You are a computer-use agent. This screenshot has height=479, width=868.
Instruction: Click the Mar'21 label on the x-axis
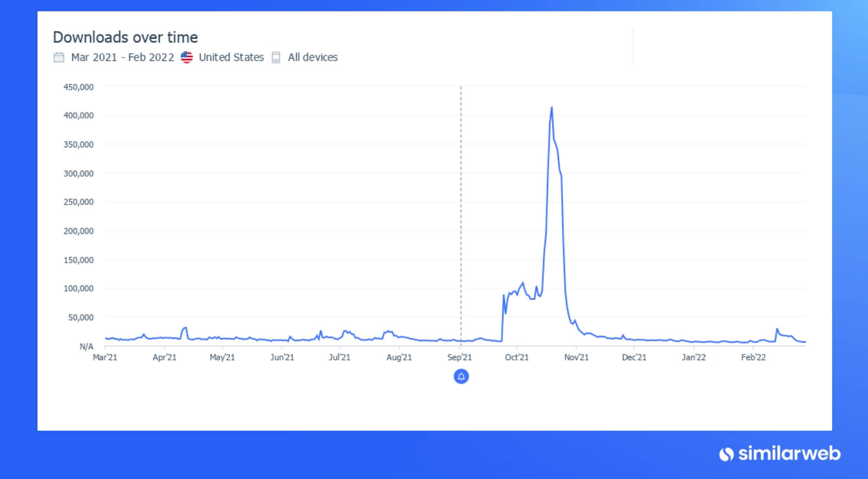105,357
